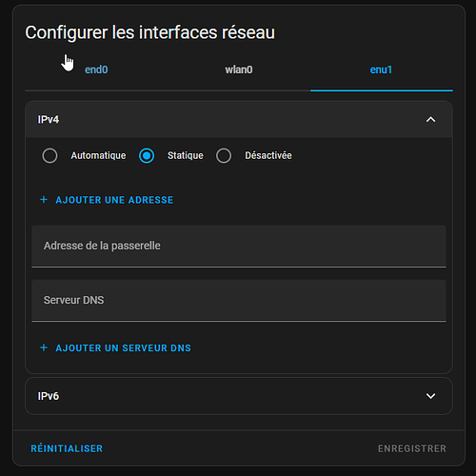
Task: Click Ajouter un serveur DNS button
Action: [115, 347]
